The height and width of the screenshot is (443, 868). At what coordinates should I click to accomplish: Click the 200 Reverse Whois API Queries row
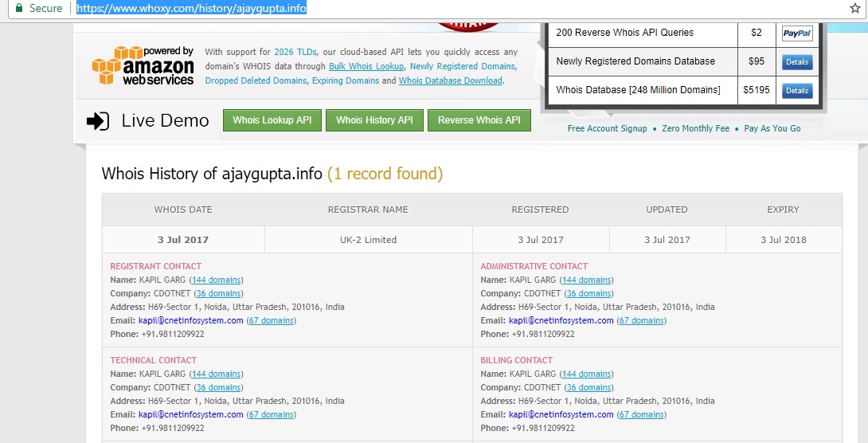686,33
